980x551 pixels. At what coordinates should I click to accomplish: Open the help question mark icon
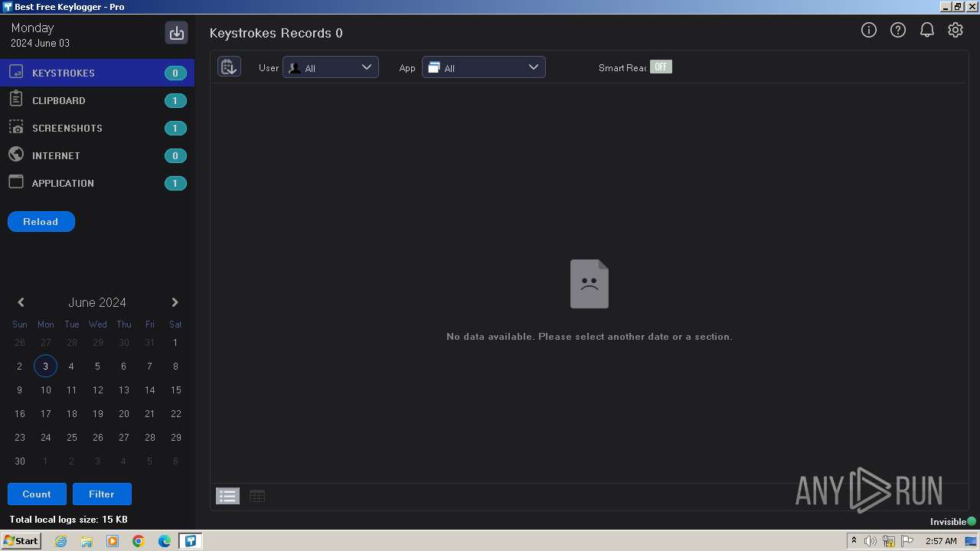click(898, 30)
